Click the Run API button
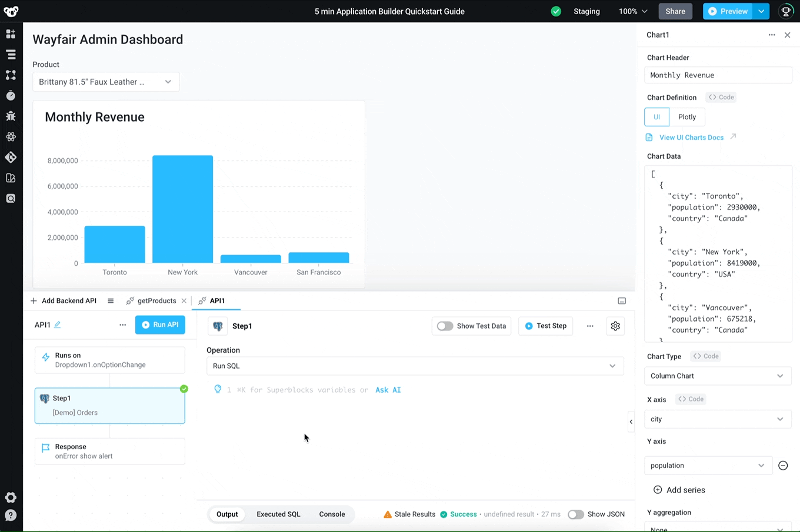The width and height of the screenshot is (800, 532). coord(160,324)
